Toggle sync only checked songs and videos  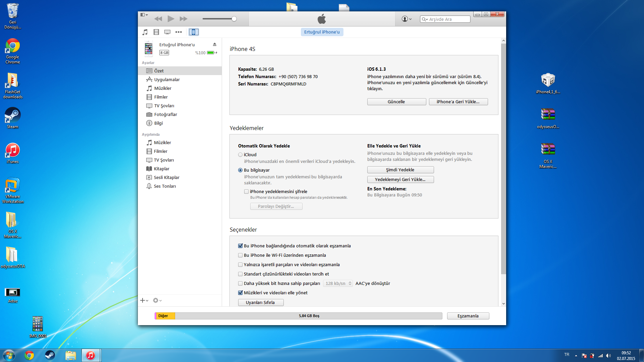pyautogui.click(x=240, y=265)
